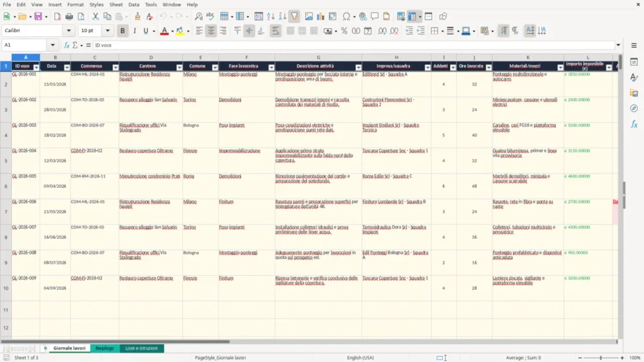Copy selection to clipboard

pyautogui.click(x=107, y=16)
